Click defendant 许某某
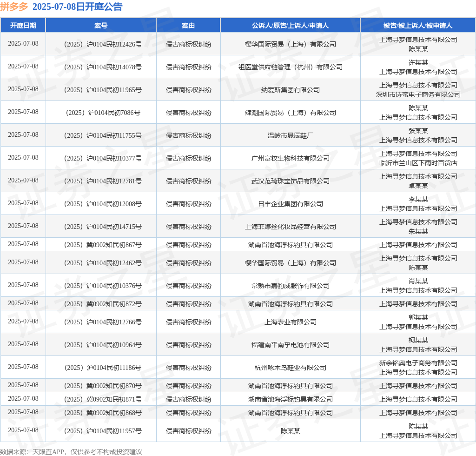The width and height of the screenshot is (476, 456). point(418,62)
